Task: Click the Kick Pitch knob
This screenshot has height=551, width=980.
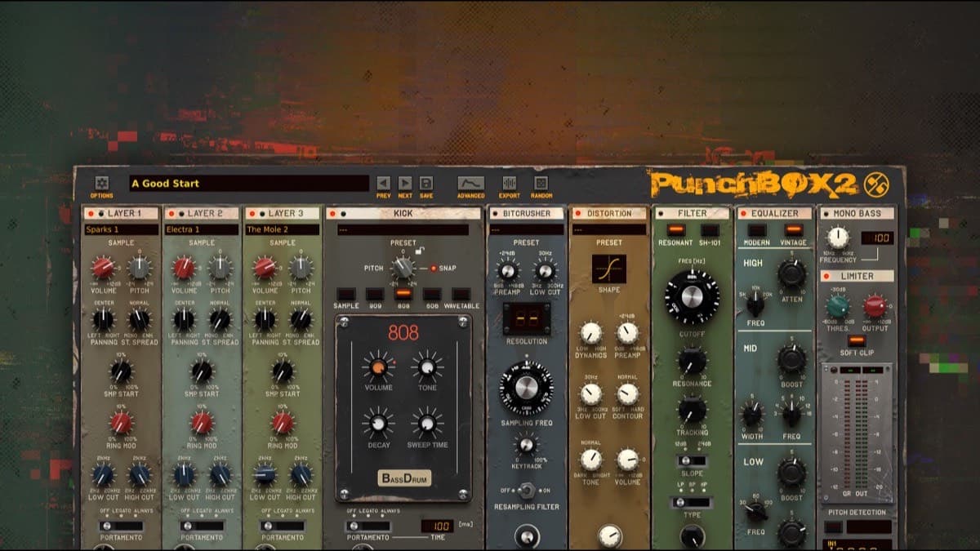Action: pos(403,267)
